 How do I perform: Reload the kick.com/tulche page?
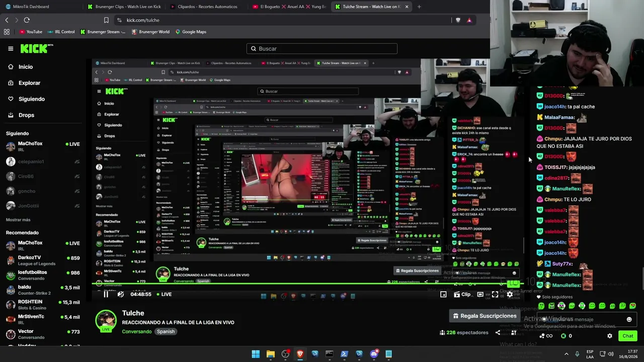pos(27,20)
